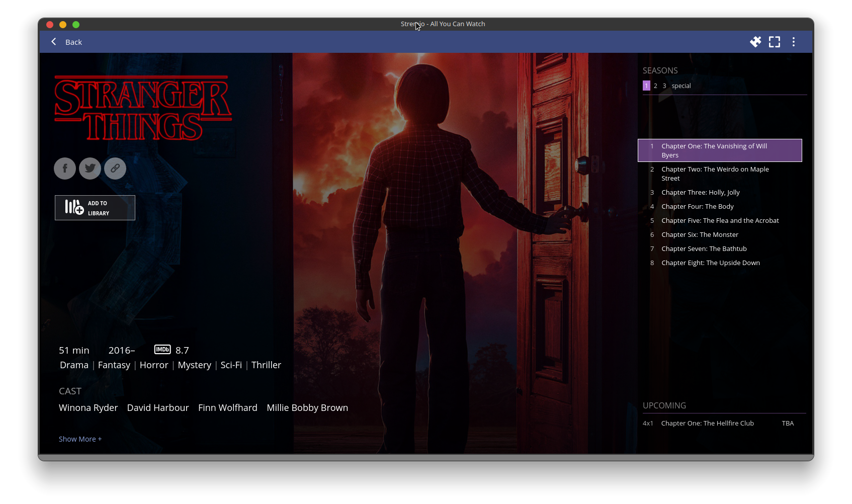The image size is (852, 504).
Task: Share on Facebook icon
Action: (65, 169)
